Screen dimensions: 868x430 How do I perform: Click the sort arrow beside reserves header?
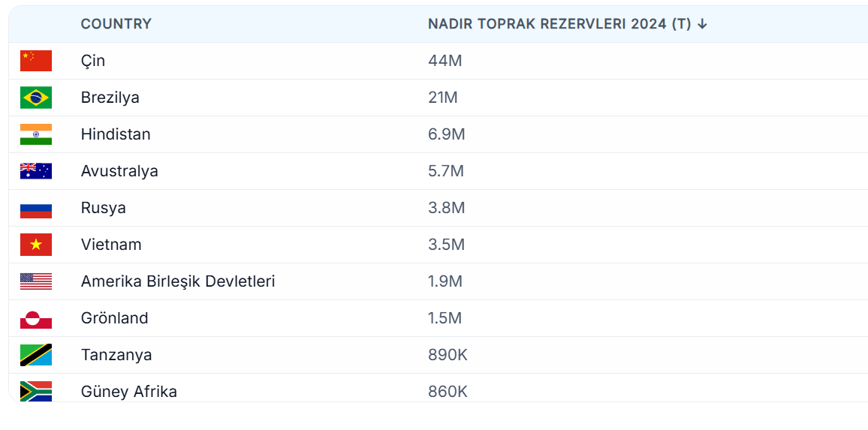[x=702, y=24]
